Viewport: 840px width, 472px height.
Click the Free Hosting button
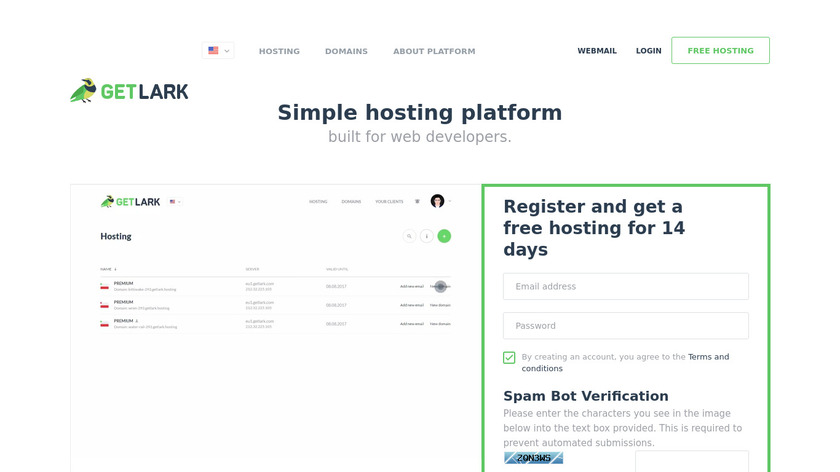click(x=721, y=50)
